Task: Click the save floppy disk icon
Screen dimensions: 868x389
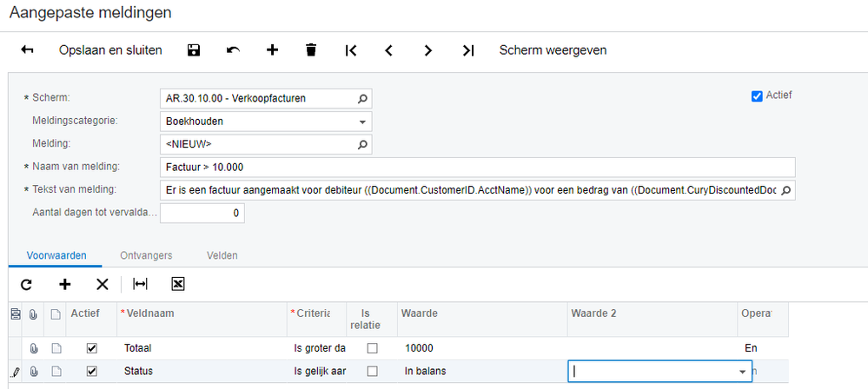Action: click(194, 50)
